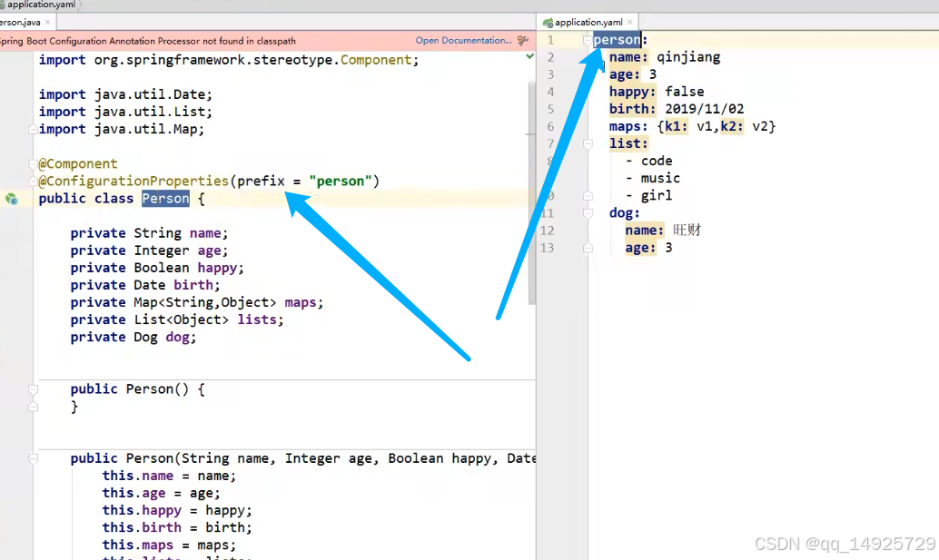Collapse the dog section fold marker
The image size is (939, 560).
click(586, 212)
